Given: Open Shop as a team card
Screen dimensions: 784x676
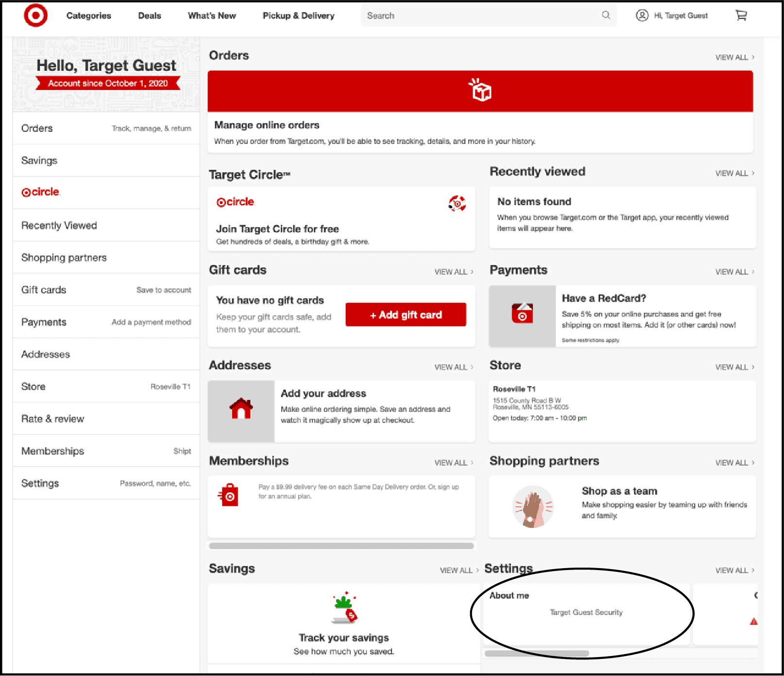Looking at the screenshot, I should point(622,507).
